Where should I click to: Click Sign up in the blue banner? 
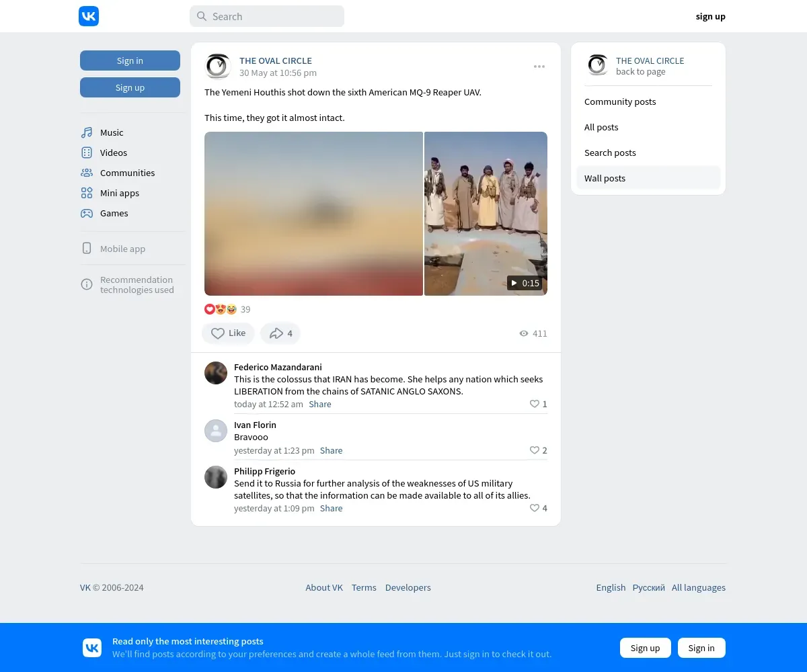tap(646, 648)
